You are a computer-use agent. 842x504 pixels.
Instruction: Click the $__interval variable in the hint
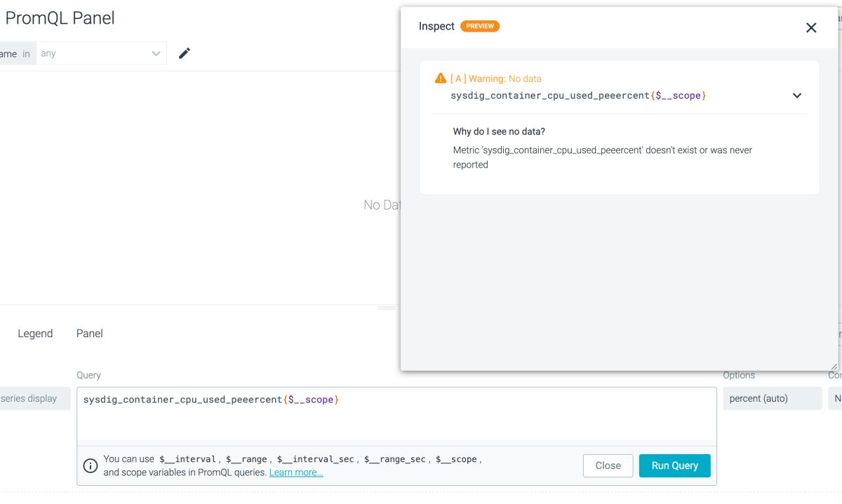(x=187, y=459)
